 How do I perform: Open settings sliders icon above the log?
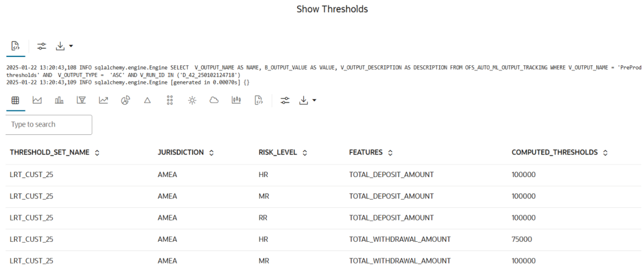pos(42,46)
